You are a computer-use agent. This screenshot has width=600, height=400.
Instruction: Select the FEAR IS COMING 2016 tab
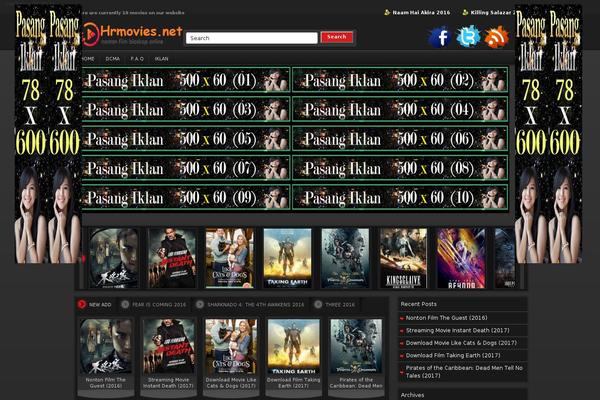point(154,305)
